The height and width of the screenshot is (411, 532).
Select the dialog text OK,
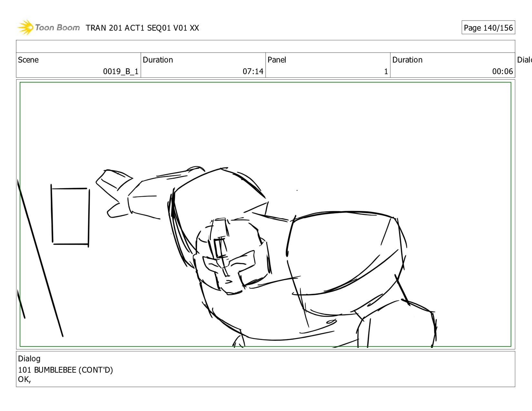coord(24,379)
